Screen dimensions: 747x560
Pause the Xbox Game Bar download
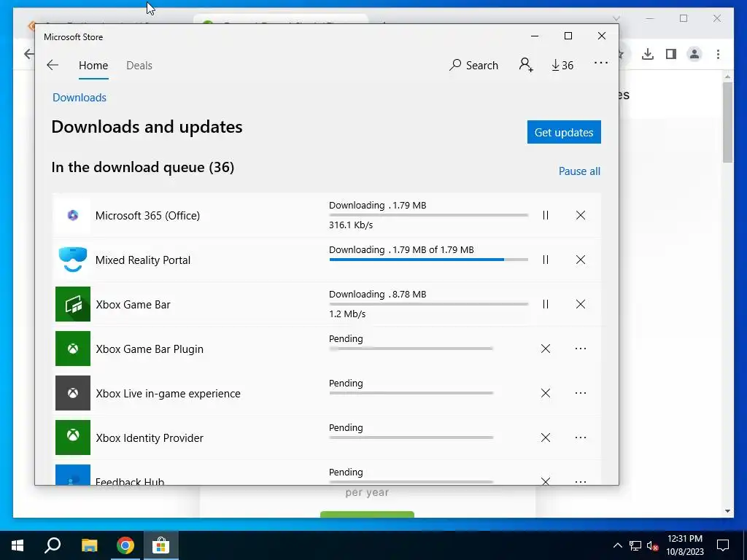546,304
